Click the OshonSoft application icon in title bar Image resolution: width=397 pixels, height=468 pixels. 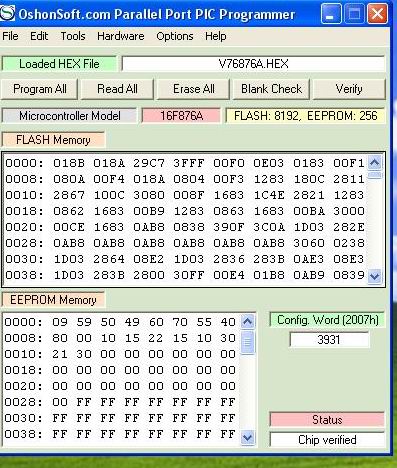coord(7,14)
